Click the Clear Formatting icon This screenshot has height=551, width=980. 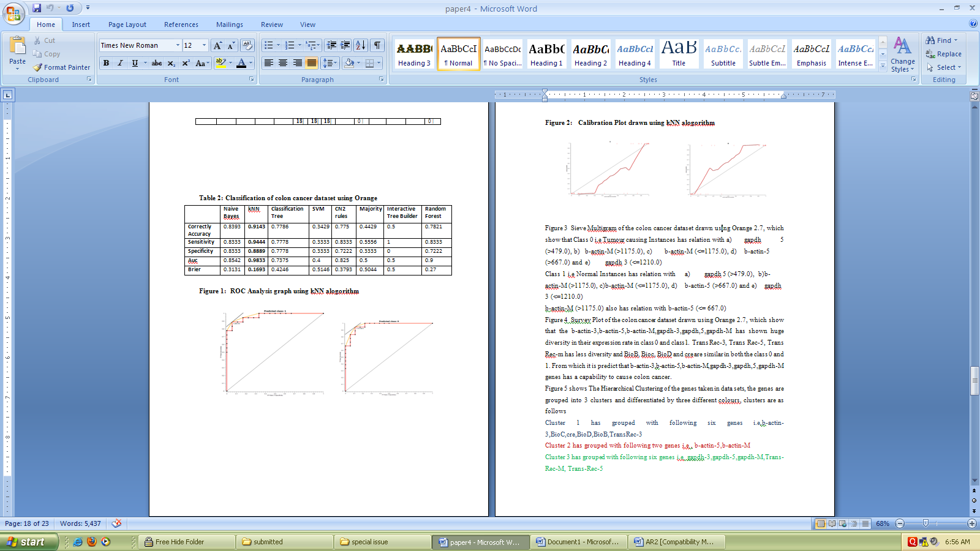pos(247,45)
